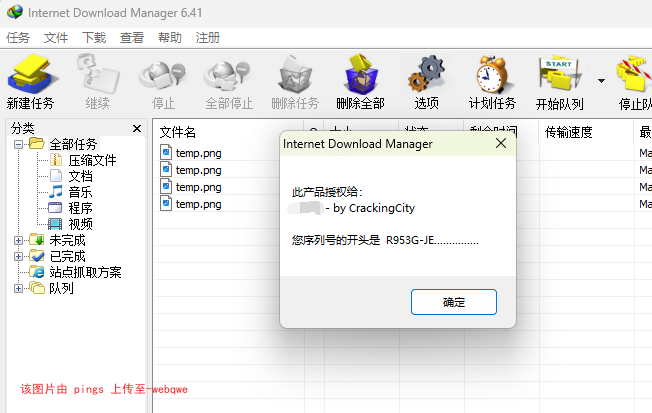The height and width of the screenshot is (413, 652).
Task: Select the 未完成 category
Action: click(67, 240)
